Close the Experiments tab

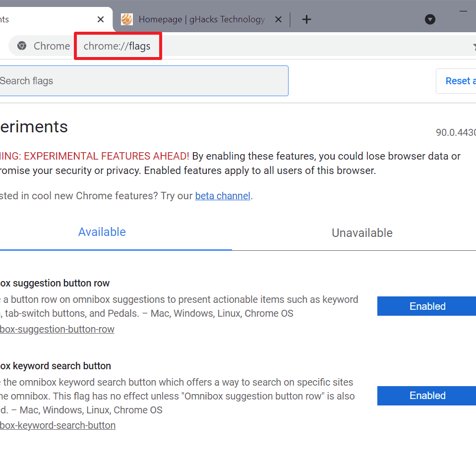coord(101,19)
